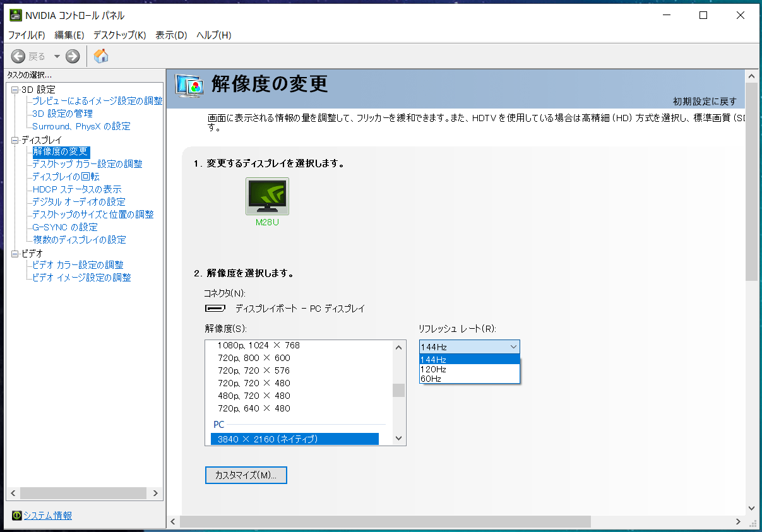The width and height of the screenshot is (762, 532).
Task: Open G-SYNC の設定 page
Action: click(x=65, y=227)
